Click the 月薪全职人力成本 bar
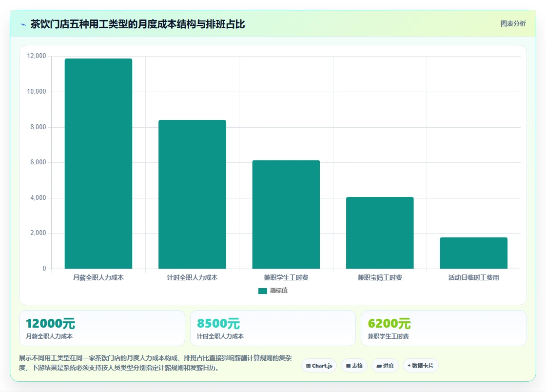 pos(98,164)
